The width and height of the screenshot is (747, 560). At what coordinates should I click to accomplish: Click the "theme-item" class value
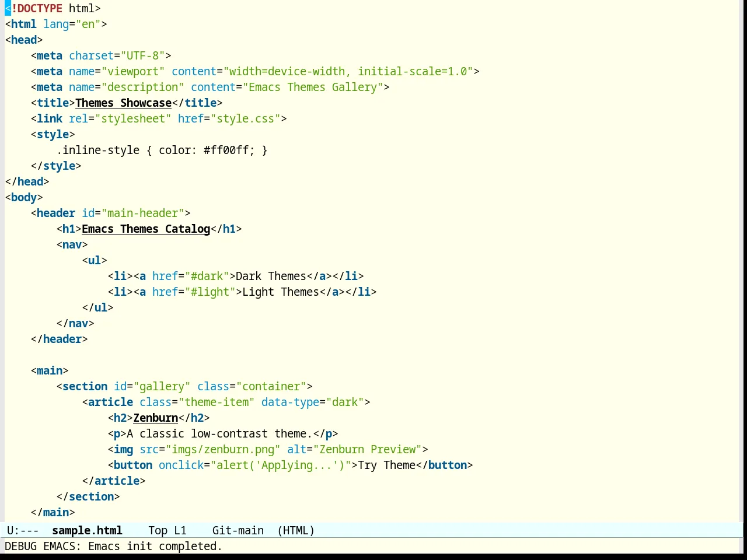(x=217, y=402)
